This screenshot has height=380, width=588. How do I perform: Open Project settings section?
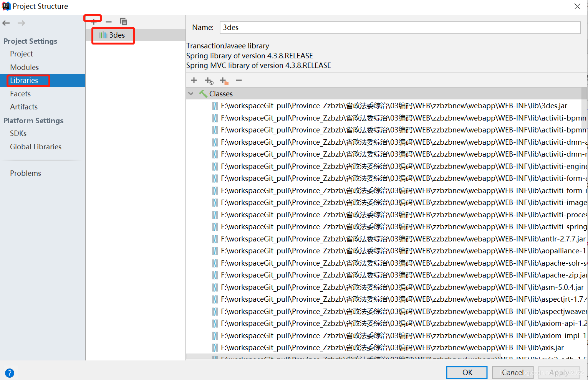22,54
